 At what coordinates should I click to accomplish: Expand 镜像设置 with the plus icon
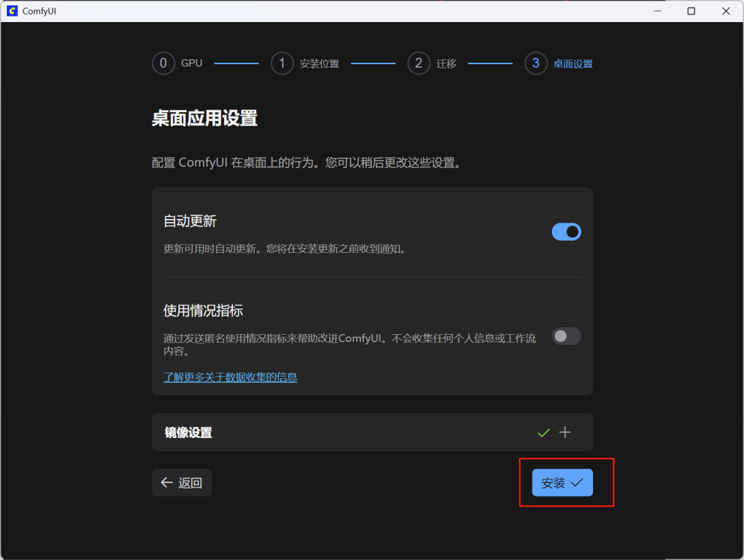565,432
